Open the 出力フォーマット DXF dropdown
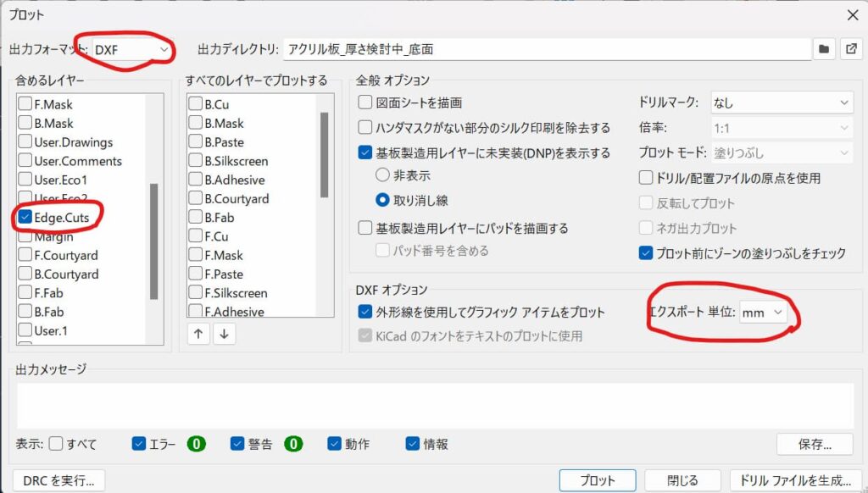Screen dimensions: 868x493 pyautogui.click(x=131, y=50)
